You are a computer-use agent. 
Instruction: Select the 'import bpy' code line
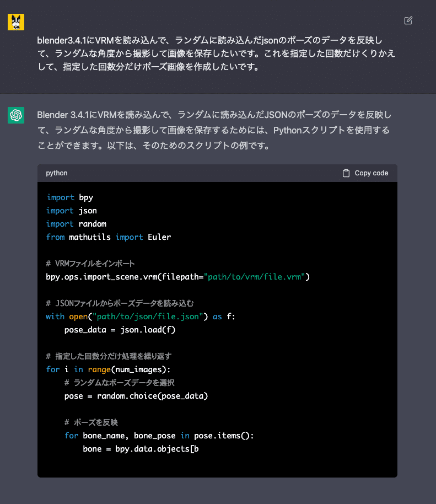pyautogui.click(x=69, y=197)
